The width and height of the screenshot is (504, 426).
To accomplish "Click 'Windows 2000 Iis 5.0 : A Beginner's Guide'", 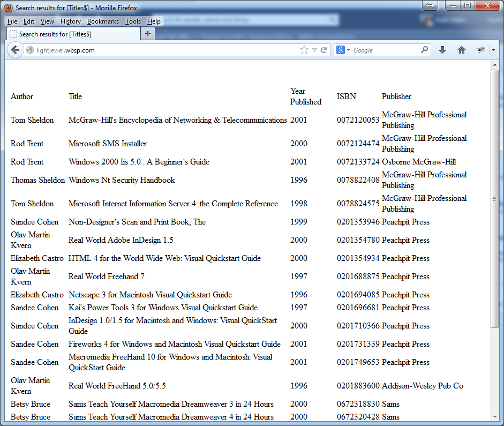I will pos(139,162).
